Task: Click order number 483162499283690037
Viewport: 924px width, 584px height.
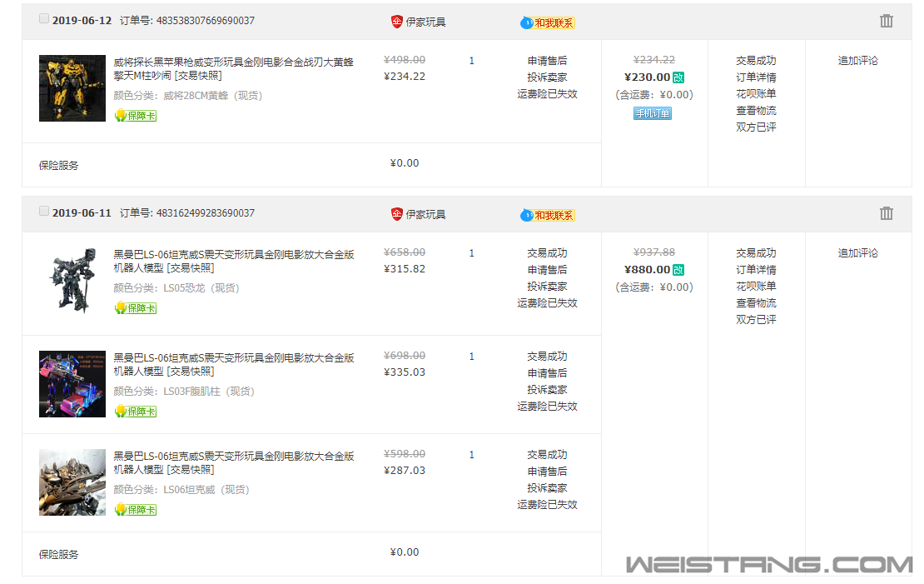Action: pyautogui.click(x=205, y=213)
